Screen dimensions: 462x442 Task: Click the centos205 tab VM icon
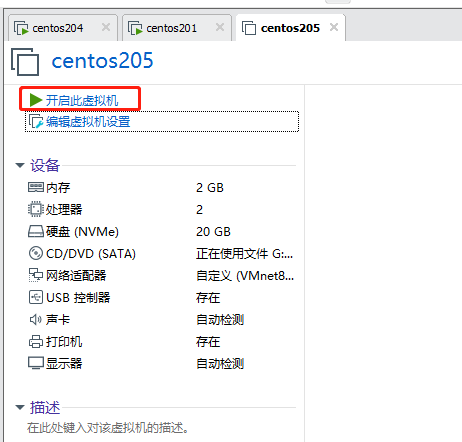[x=249, y=28]
